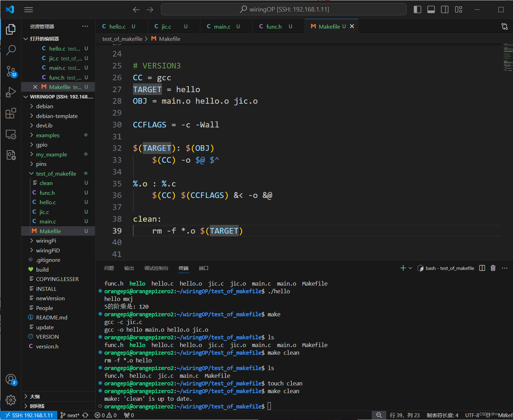513x420 pixels.
Task: Collapse the open editors section
Action: 58,39
